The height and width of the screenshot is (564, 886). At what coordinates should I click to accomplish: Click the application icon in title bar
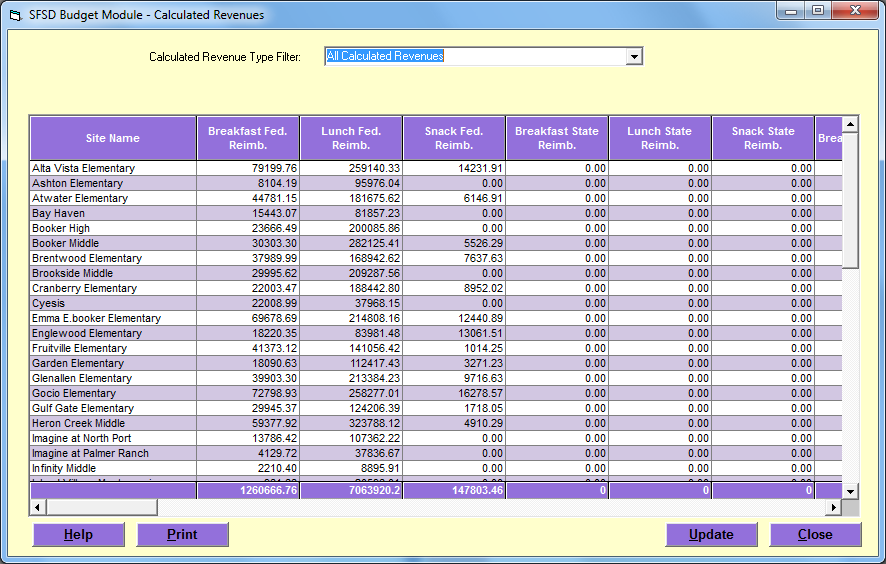[x=15, y=15]
